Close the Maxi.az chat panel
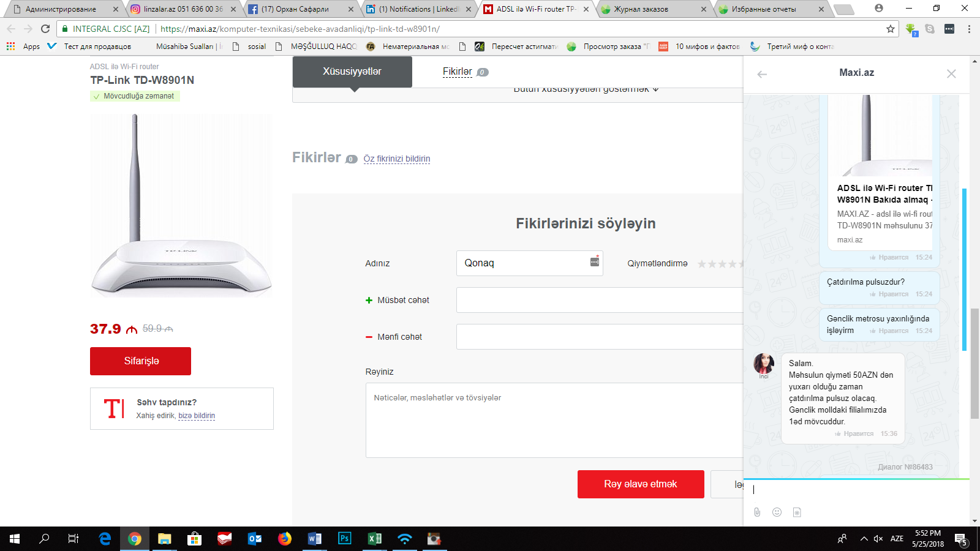Image resolution: width=980 pixels, height=551 pixels. (x=951, y=73)
